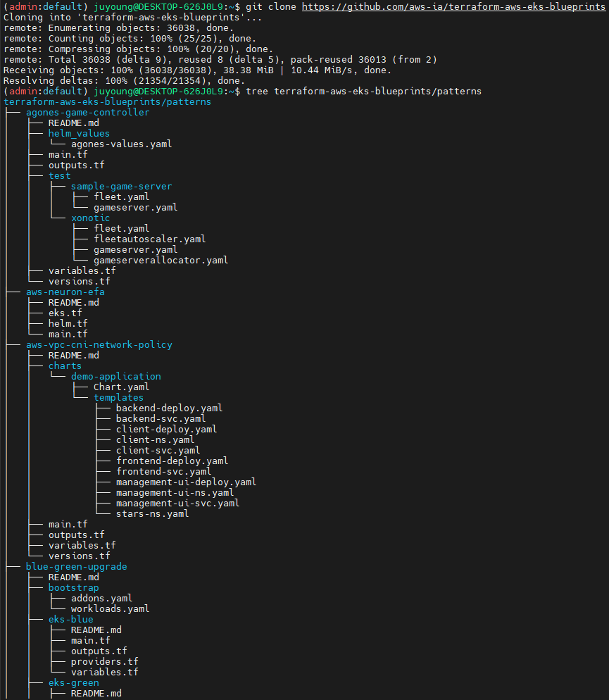Click the helm_values directory
Image resolution: width=609 pixels, height=700 pixels.
point(79,134)
